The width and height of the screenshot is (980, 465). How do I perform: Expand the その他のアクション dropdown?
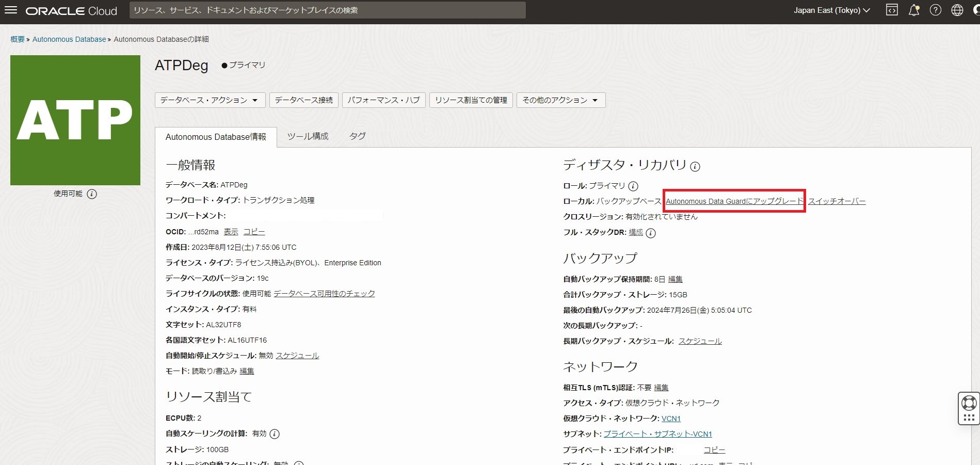[560, 100]
